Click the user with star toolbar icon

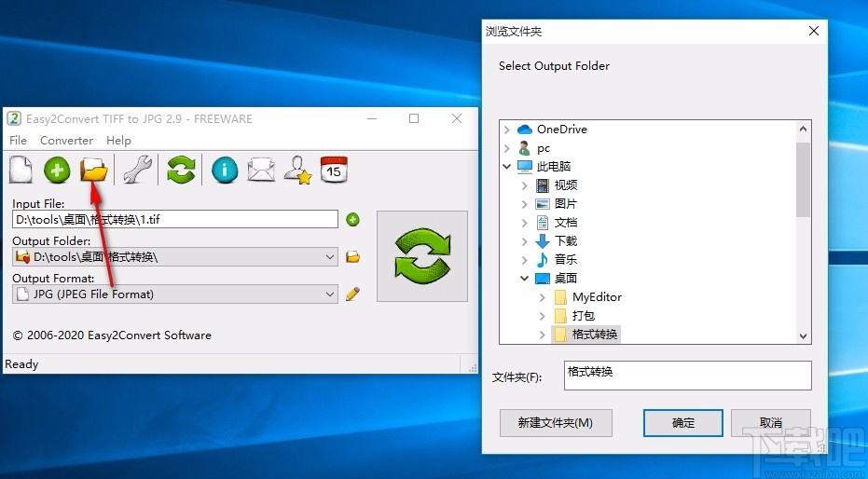[x=297, y=170]
